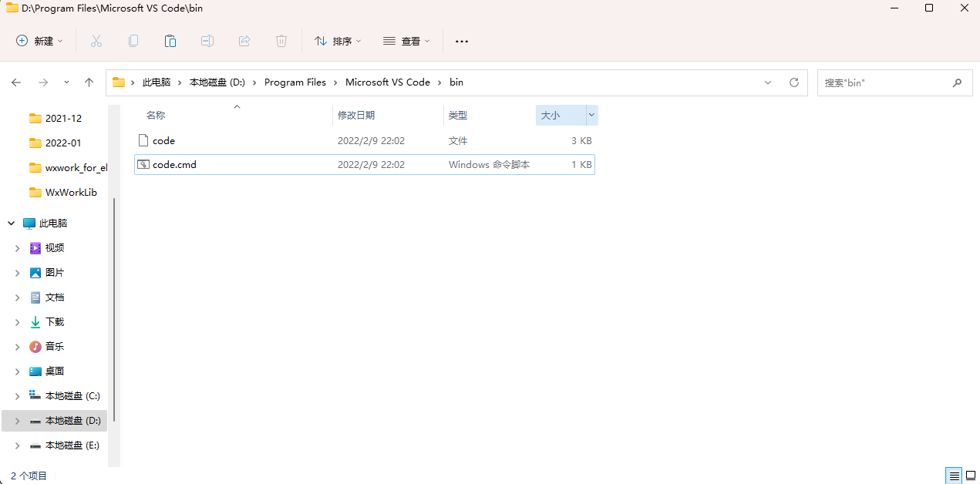Open the wxwork_for_el folder in sidebar

click(x=68, y=167)
